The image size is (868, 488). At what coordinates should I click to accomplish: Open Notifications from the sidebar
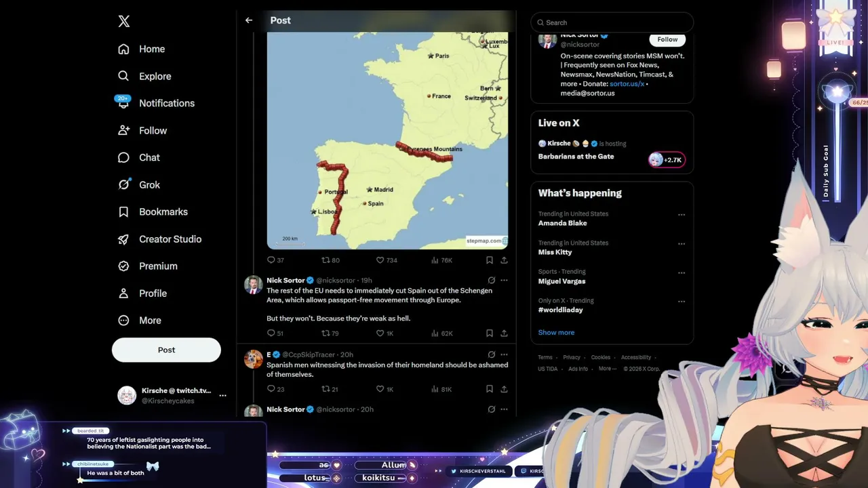156,103
